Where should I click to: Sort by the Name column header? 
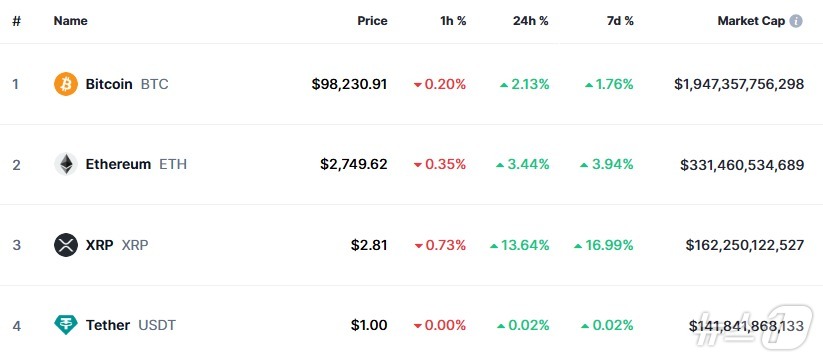click(70, 21)
